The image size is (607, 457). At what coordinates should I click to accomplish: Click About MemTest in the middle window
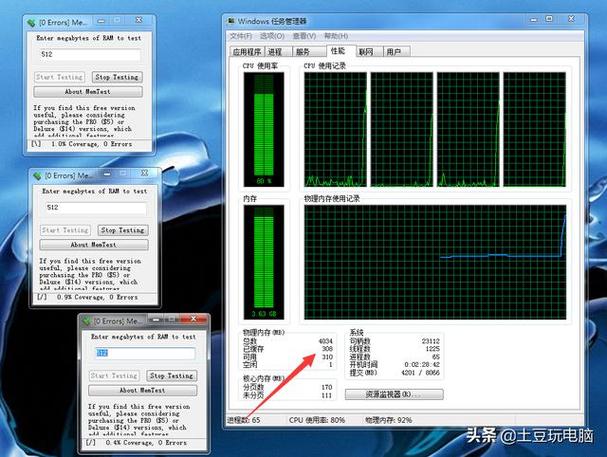(x=94, y=245)
